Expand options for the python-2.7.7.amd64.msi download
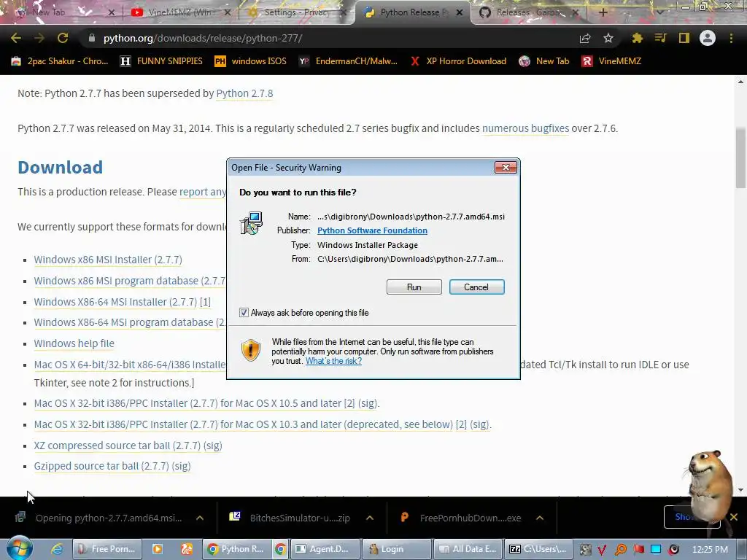 click(200, 518)
